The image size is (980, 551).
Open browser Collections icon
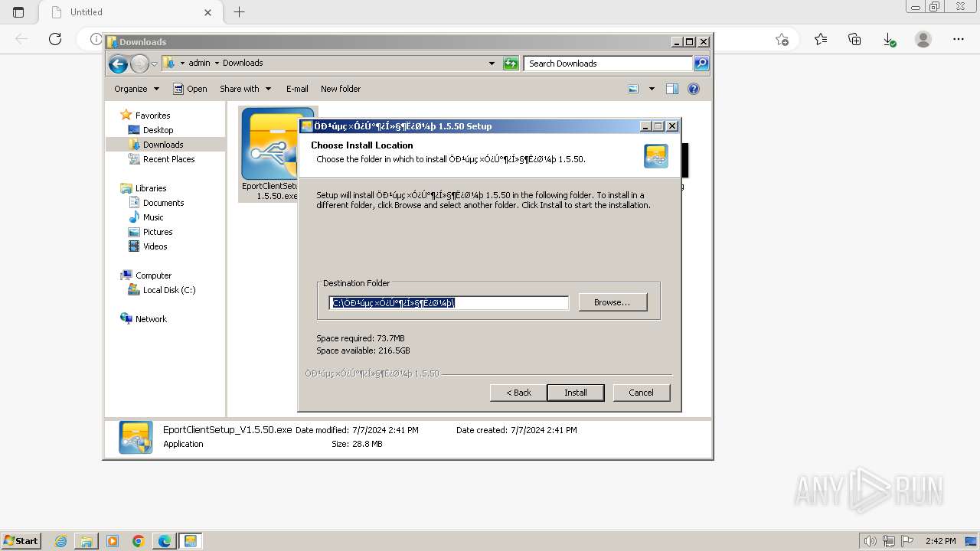(x=854, y=39)
